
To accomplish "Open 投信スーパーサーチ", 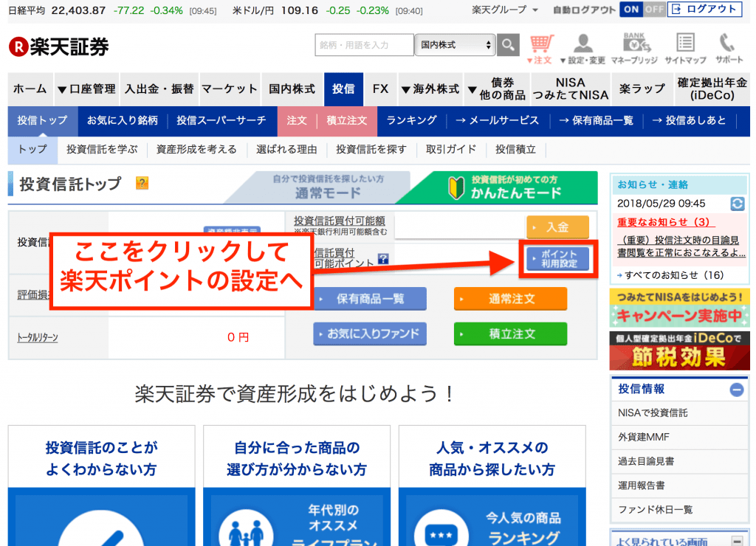I will pos(221,120).
